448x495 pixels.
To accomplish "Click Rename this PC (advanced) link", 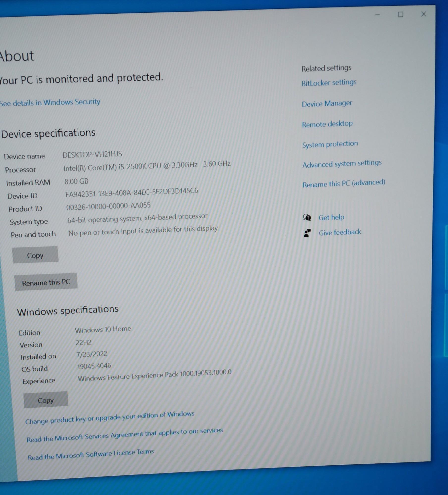I will (x=344, y=183).
